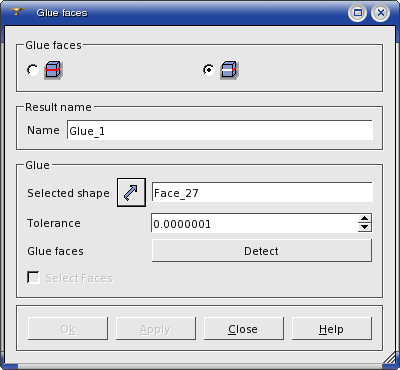Click the Detect button

tap(262, 251)
